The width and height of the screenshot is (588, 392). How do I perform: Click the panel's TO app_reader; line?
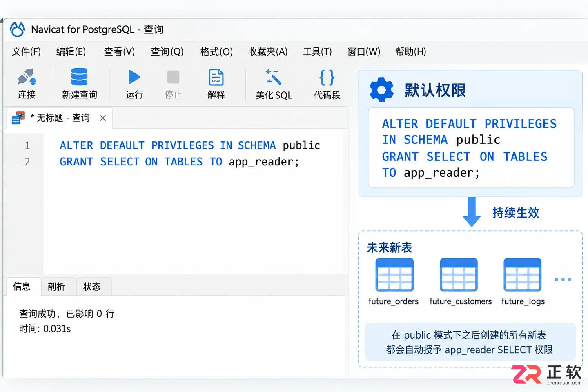pos(431,173)
